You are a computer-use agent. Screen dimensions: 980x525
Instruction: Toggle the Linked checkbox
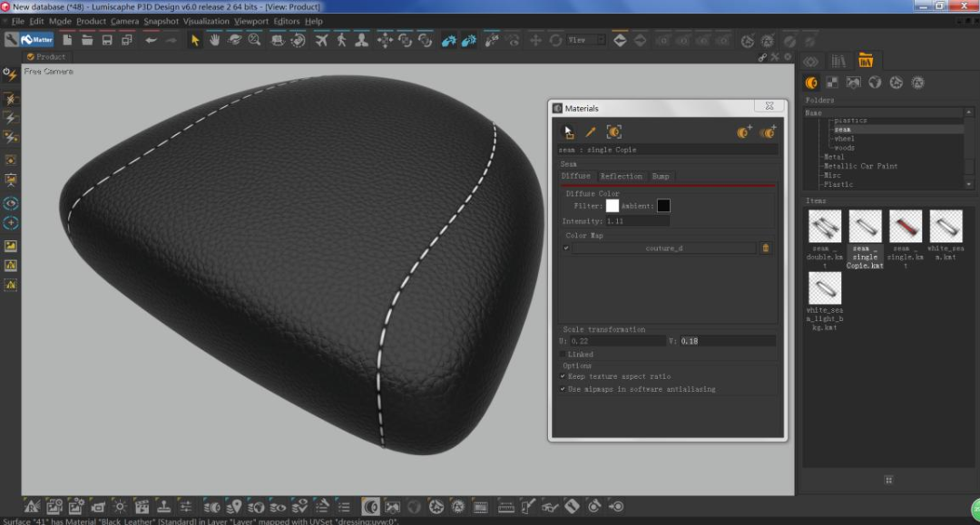[x=563, y=355]
